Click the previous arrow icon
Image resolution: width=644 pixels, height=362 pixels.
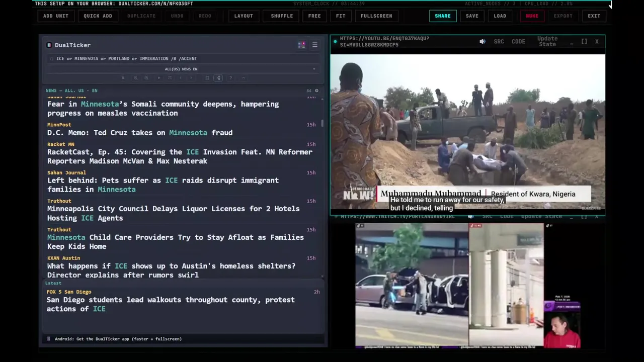pos(181,78)
